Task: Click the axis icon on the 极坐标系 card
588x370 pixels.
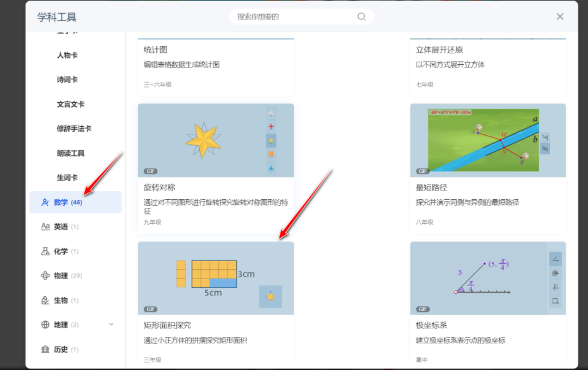Action: [556, 287]
